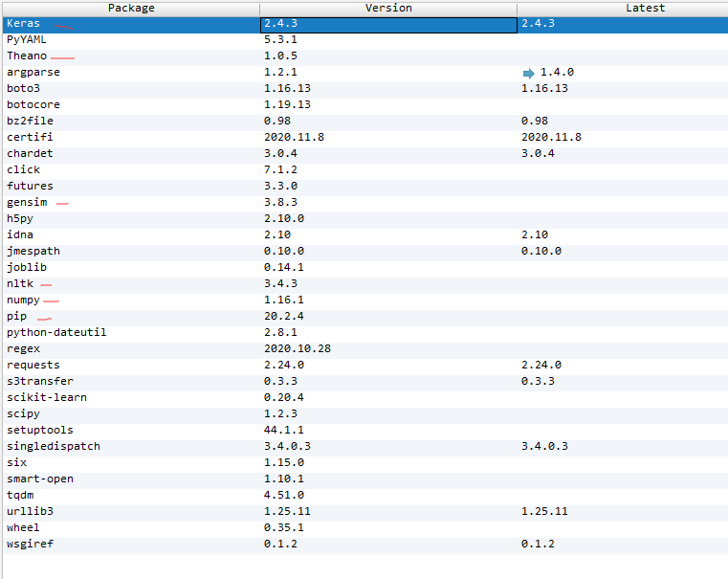Select the pip package row
The height and width of the screenshot is (579, 728).
[364, 318]
